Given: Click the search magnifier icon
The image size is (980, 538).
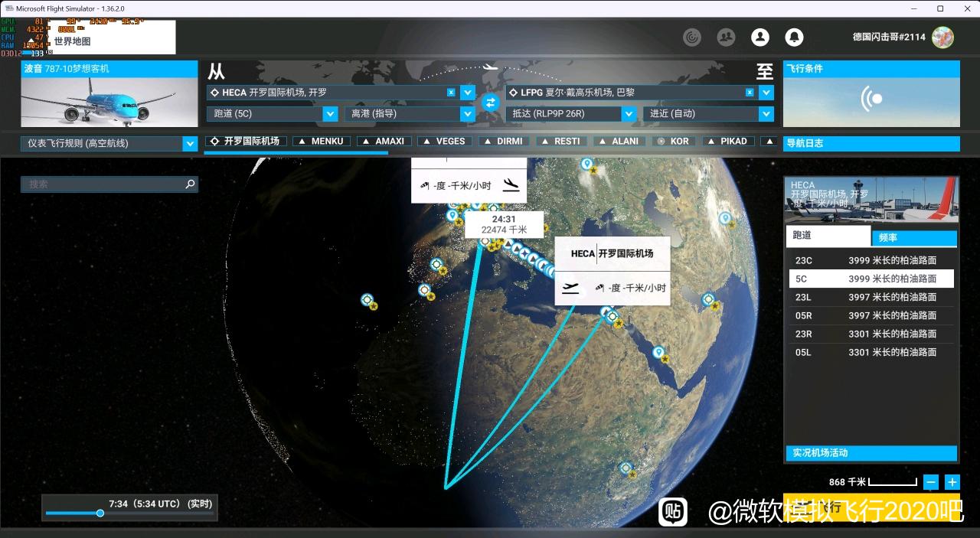Looking at the screenshot, I should click(x=190, y=184).
